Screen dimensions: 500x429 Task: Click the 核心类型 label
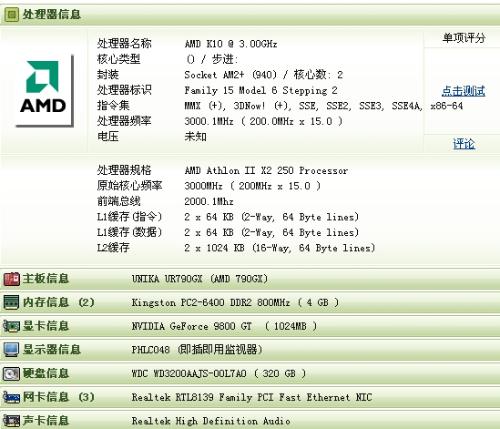[119, 59]
